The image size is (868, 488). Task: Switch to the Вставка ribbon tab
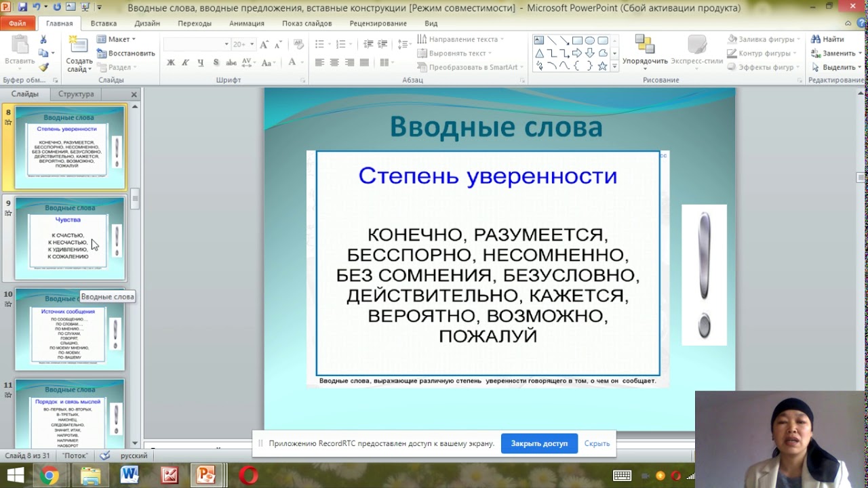pos(104,23)
